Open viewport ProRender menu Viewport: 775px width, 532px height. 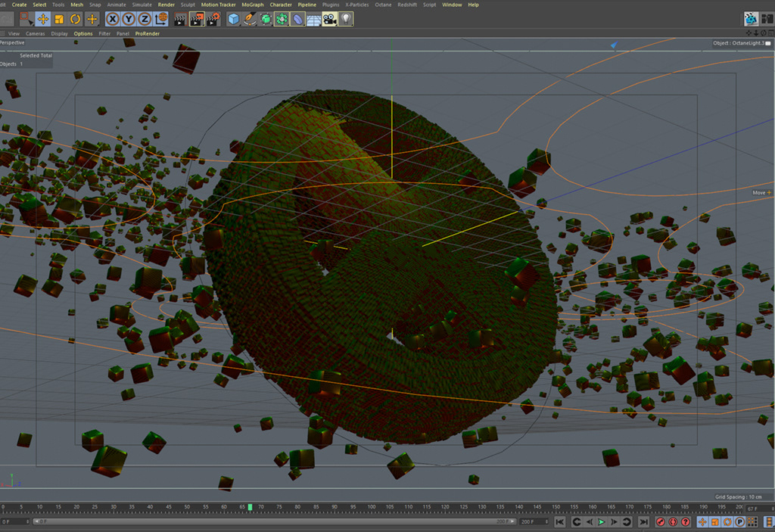click(148, 33)
